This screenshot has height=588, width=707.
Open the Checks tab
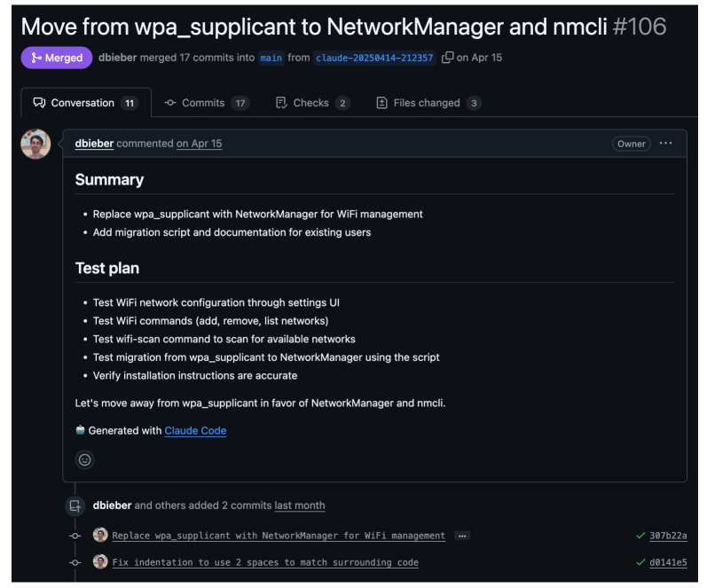312,103
